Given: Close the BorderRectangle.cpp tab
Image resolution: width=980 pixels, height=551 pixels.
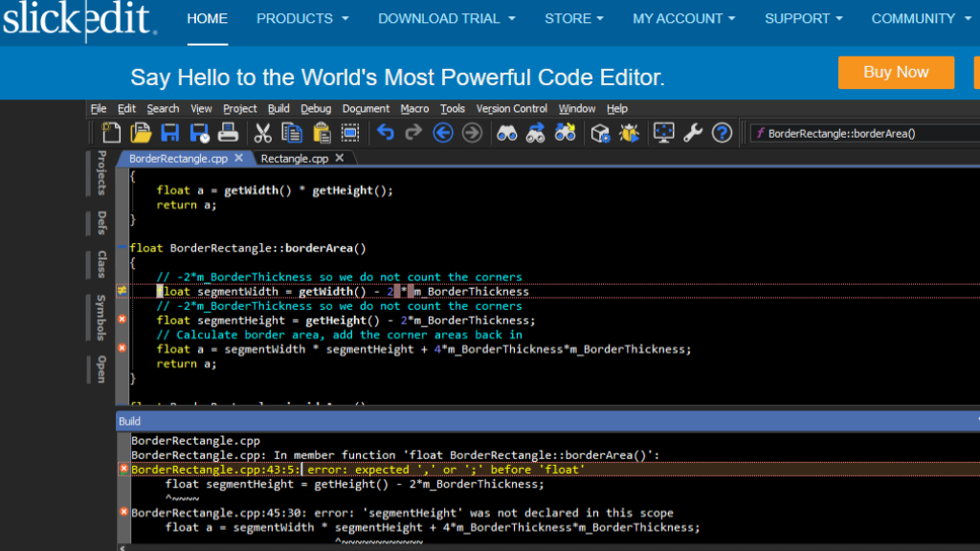Looking at the screenshot, I should (238, 158).
